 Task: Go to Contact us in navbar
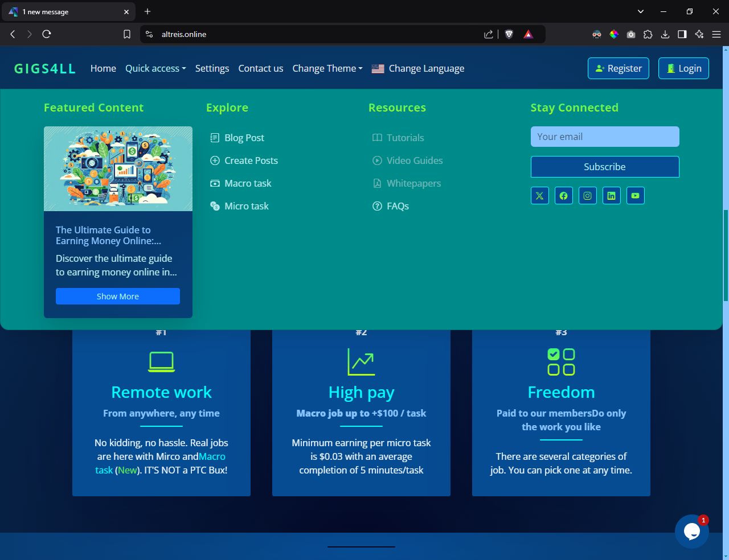pyautogui.click(x=260, y=68)
